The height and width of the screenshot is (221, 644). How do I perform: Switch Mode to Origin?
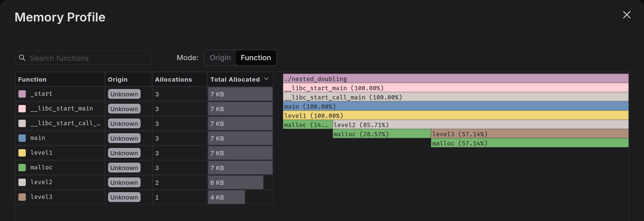pos(220,58)
